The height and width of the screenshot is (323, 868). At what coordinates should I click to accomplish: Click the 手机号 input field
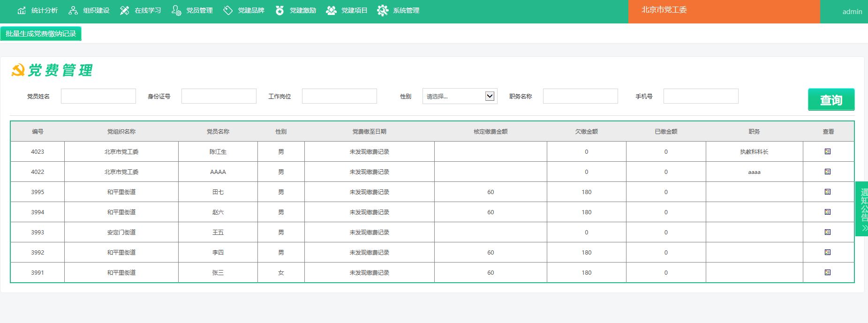point(701,96)
